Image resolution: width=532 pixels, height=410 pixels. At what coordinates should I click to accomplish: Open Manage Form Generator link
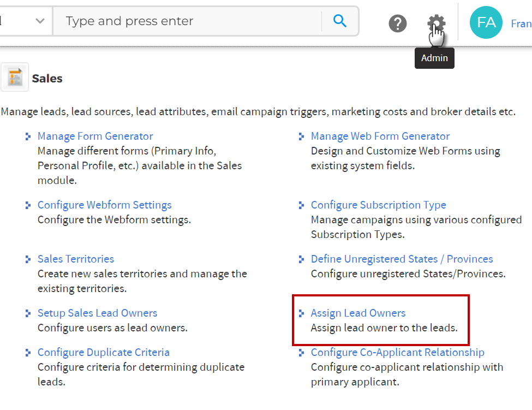click(x=95, y=136)
